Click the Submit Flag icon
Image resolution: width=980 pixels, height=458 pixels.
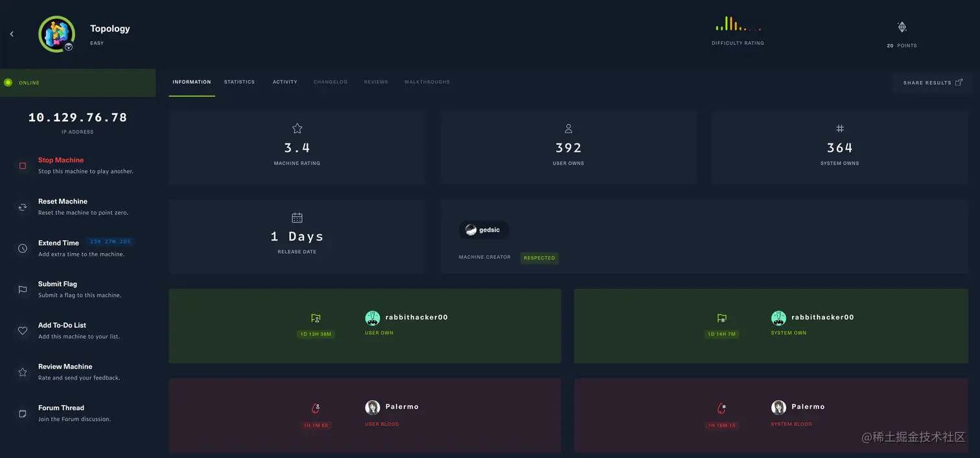coord(22,289)
